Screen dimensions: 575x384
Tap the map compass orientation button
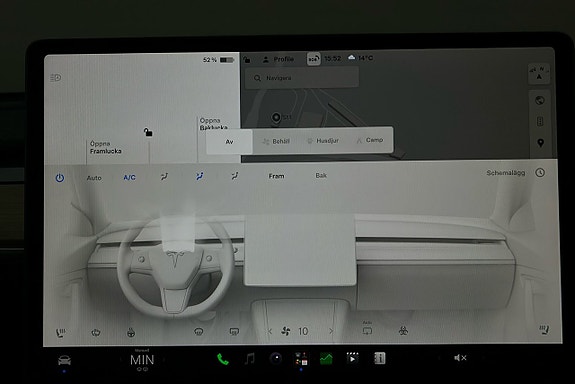click(539, 73)
